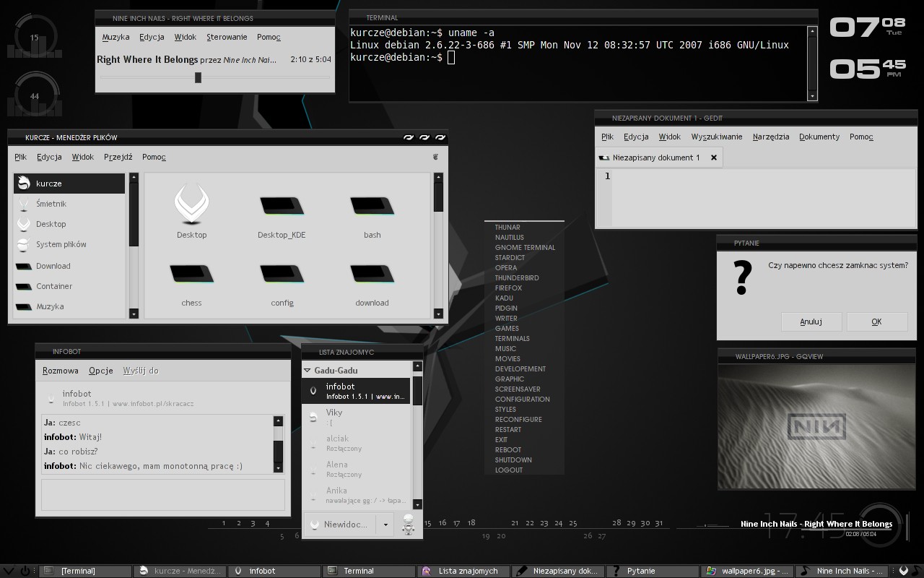Select Desktop in the file manager sidebar
The height and width of the screenshot is (578, 924).
[x=69, y=224]
